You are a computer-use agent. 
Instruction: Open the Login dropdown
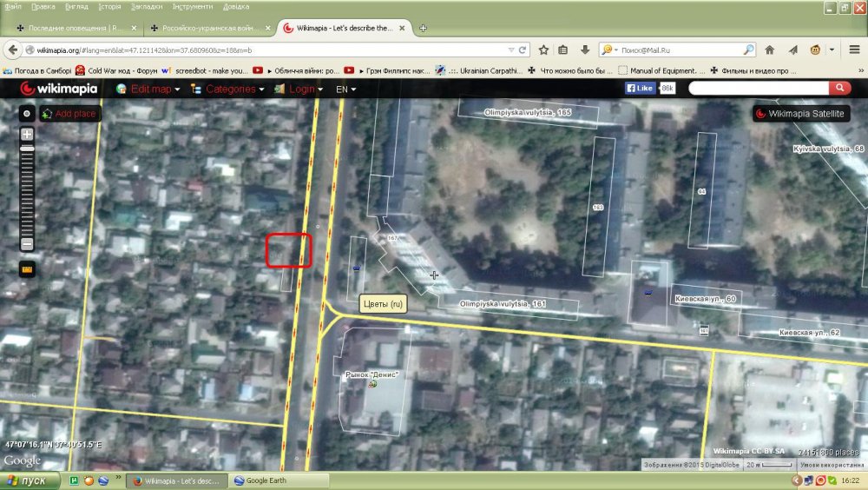point(304,89)
